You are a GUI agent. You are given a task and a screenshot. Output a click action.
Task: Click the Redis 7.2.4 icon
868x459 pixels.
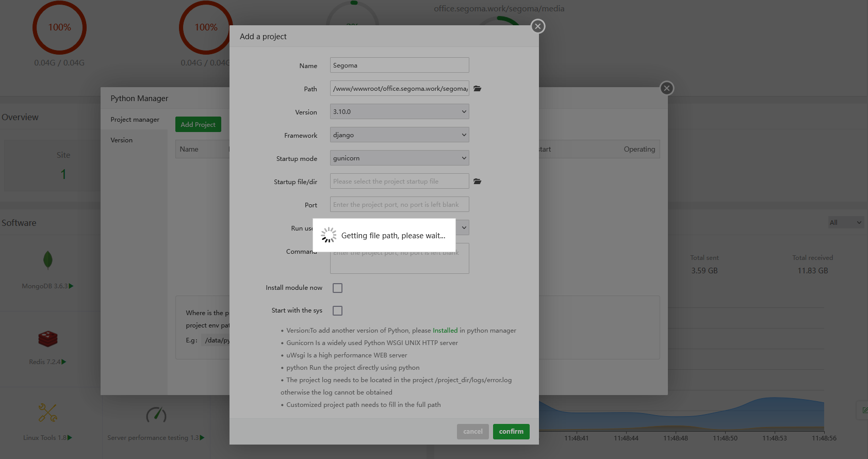point(48,339)
